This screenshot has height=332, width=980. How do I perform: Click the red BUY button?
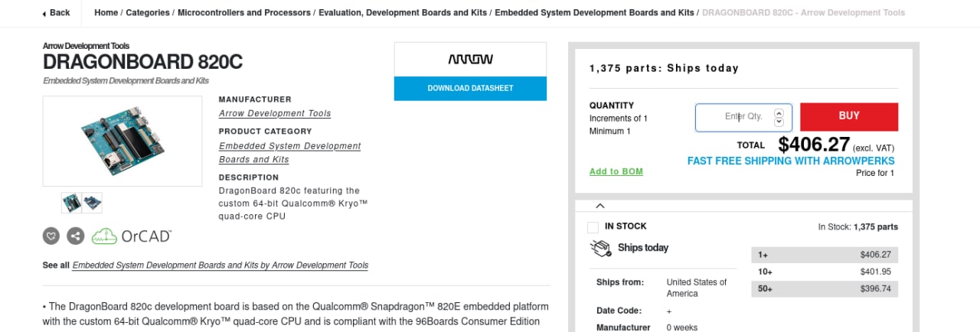coord(849,116)
